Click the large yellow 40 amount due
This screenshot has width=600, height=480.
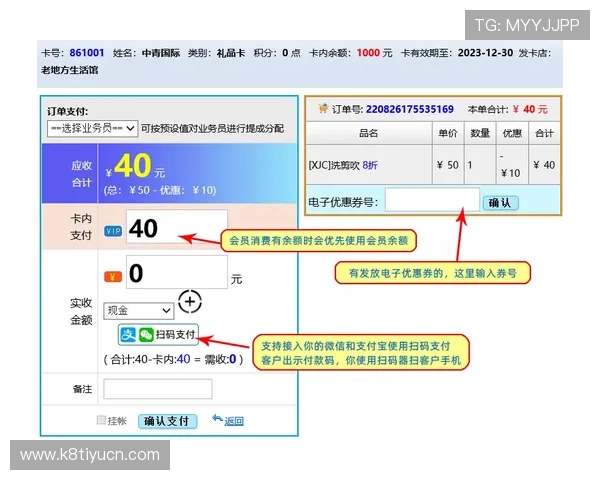(x=133, y=166)
